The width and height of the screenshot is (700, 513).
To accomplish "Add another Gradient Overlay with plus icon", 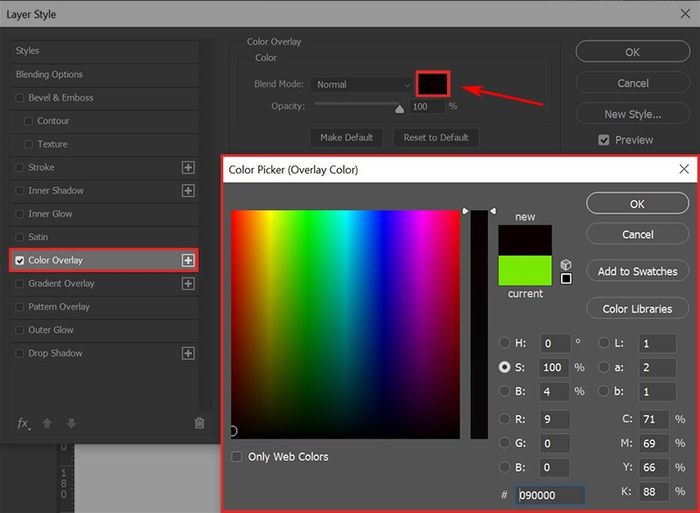I will (x=188, y=284).
